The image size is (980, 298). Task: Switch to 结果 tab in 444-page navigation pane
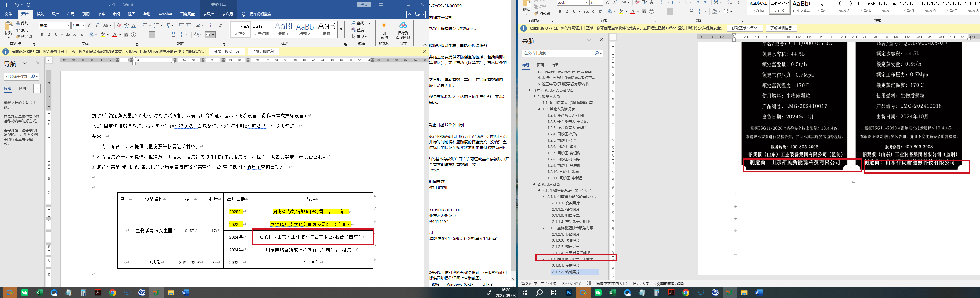[x=555, y=65]
